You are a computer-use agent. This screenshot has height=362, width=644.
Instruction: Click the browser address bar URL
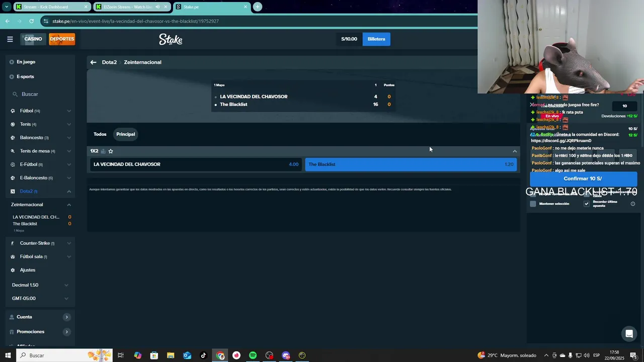tap(136, 21)
